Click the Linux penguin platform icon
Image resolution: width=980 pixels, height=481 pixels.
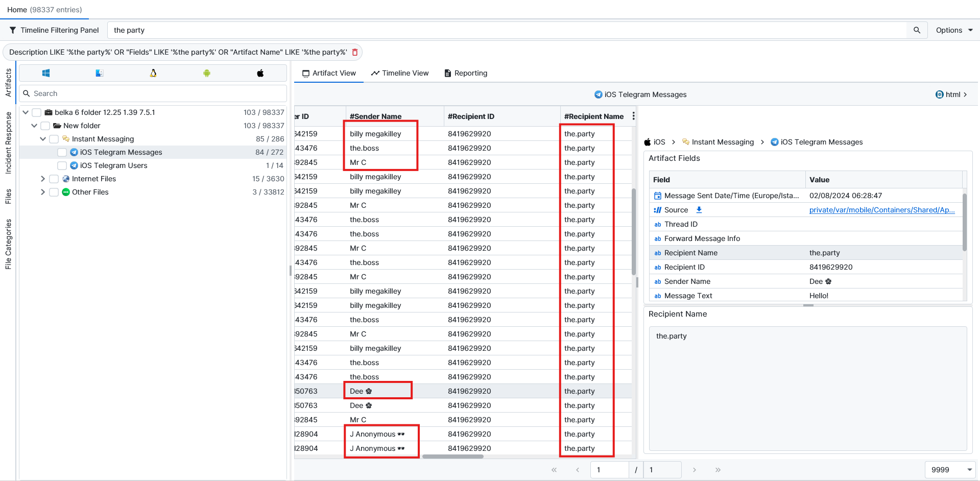point(153,73)
